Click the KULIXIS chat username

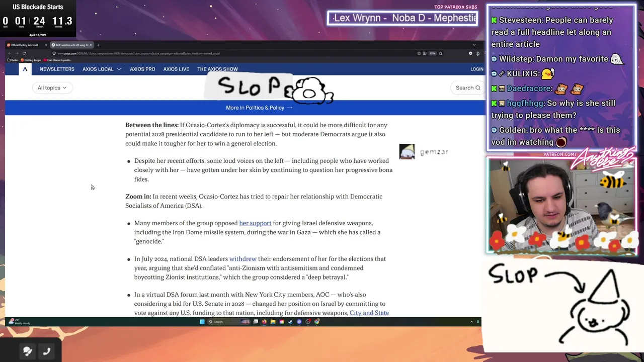click(523, 74)
